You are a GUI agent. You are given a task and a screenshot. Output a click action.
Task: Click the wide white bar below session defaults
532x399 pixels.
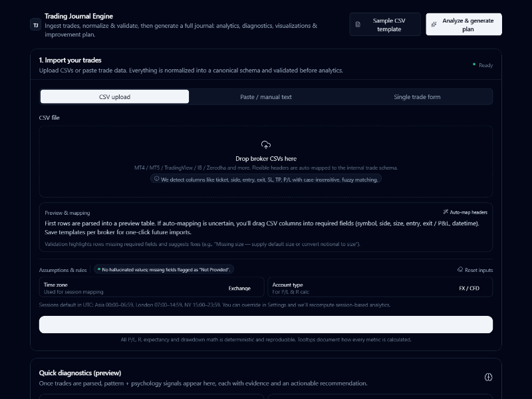click(266, 325)
